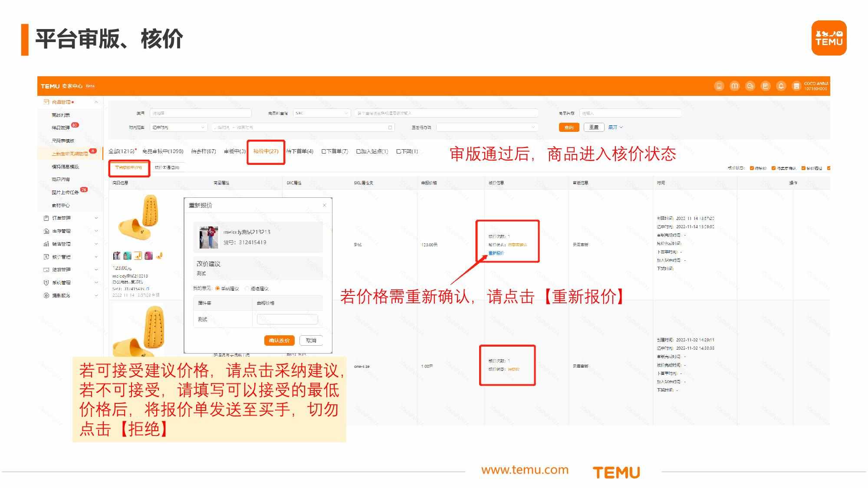868x488 pixels.
Task: Switch to the 核价中(27) tab
Action: click(x=266, y=151)
